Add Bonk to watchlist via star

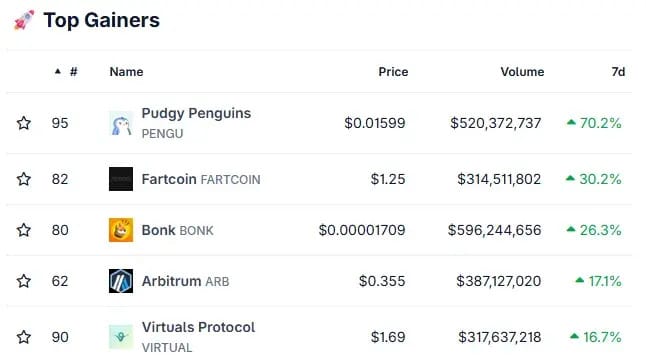pos(24,230)
